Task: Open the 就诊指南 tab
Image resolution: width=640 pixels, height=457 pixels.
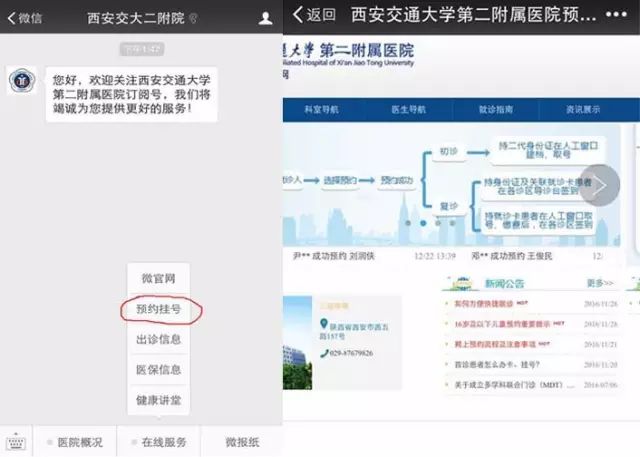Action: click(496, 109)
